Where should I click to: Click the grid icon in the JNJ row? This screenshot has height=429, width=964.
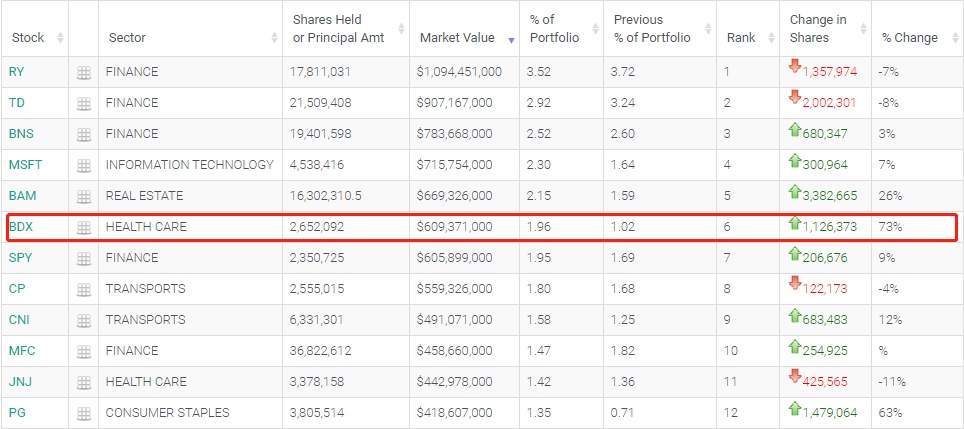[x=84, y=382]
